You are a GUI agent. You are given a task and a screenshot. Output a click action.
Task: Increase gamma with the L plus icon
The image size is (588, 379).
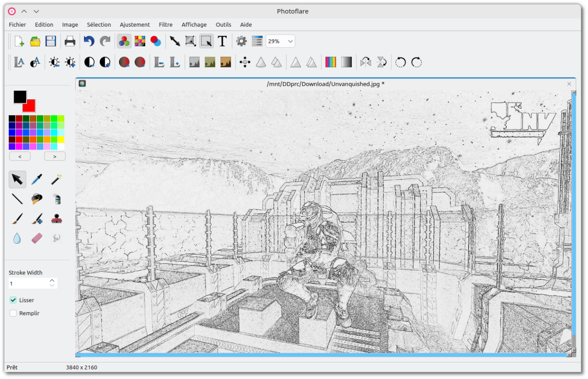[x=175, y=62]
